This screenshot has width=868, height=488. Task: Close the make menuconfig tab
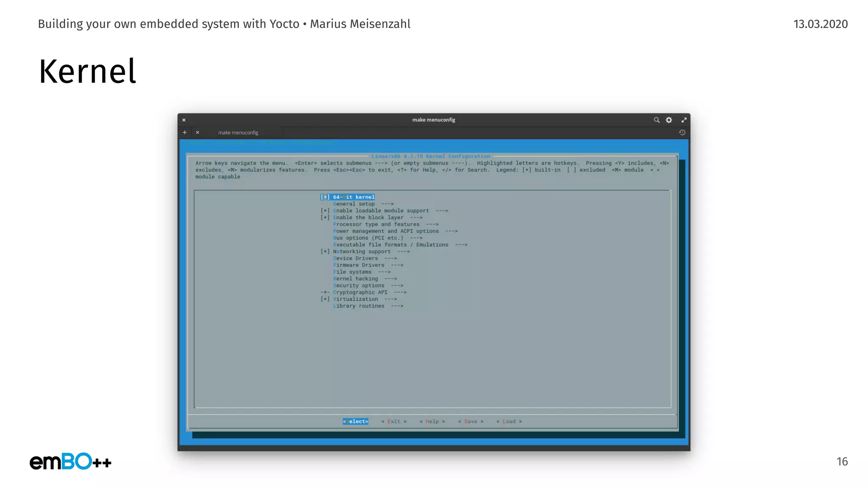pos(198,133)
